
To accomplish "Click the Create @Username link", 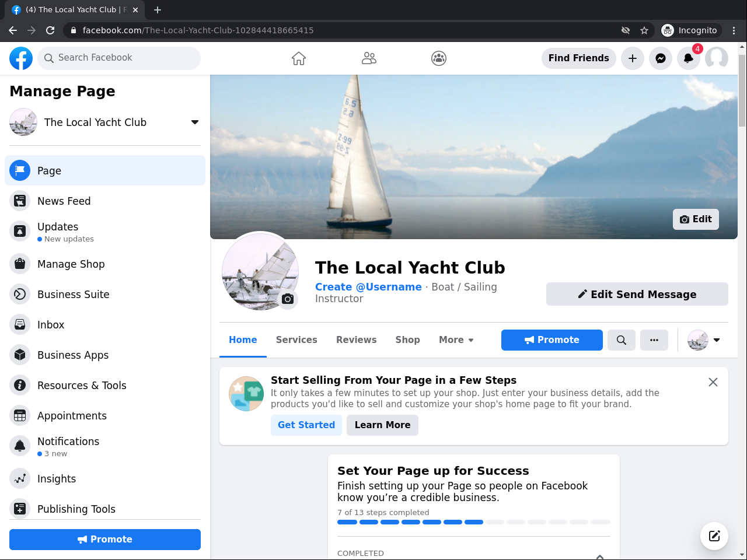I will tap(368, 287).
